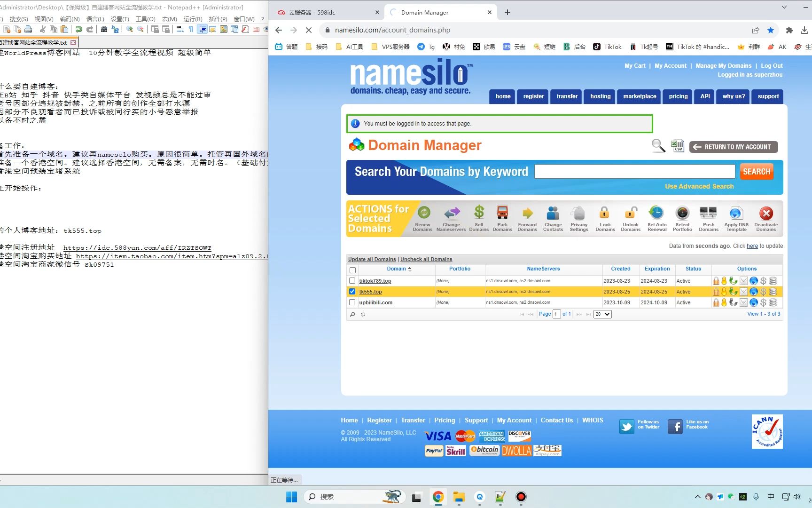Check the tiktok789.top domain checkbox
This screenshot has width=812, height=508.
click(352, 281)
